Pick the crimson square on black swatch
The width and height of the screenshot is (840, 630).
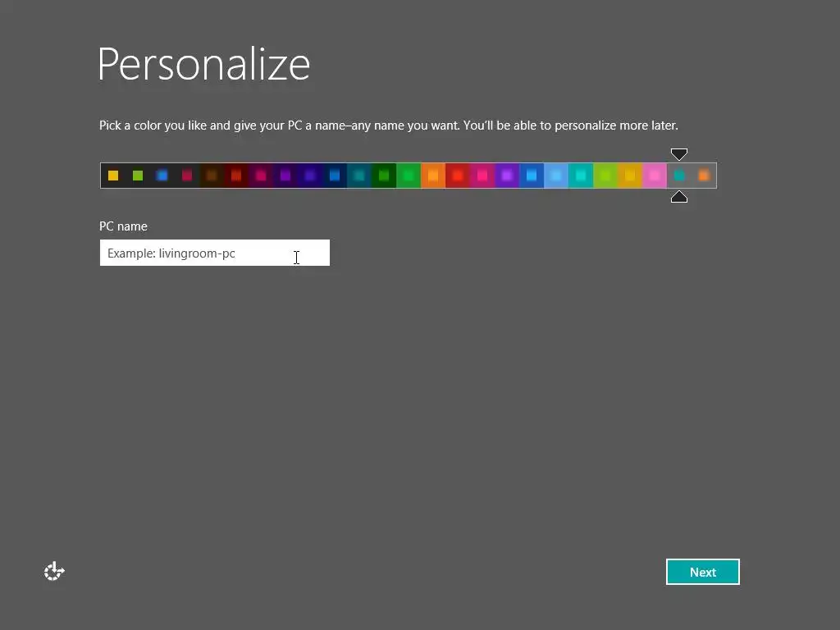click(x=187, y=176)
